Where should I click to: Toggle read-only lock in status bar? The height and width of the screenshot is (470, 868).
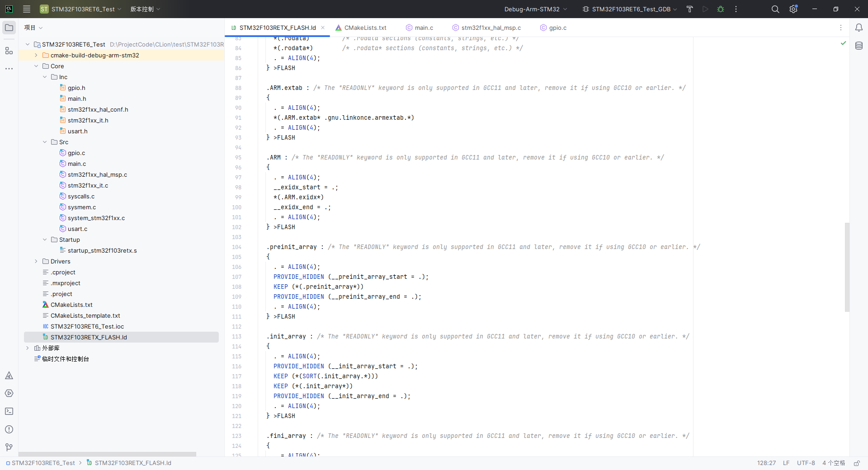[x=857, y=463]
